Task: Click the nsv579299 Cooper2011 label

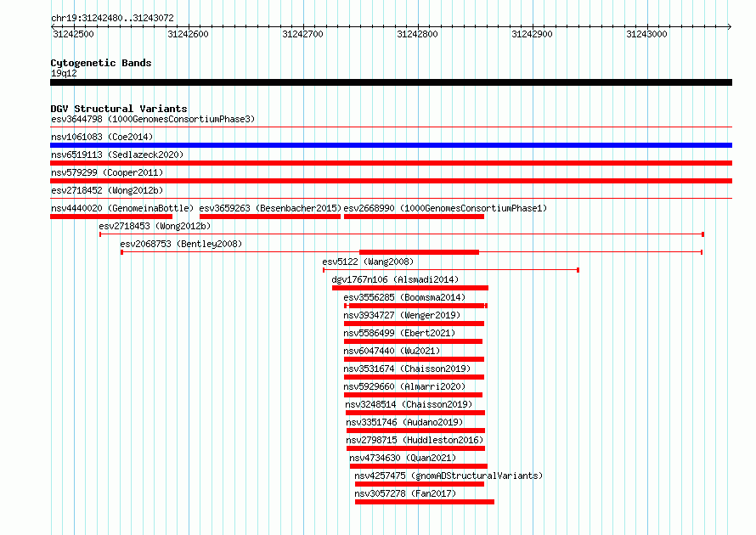Action: click(107, 172)
